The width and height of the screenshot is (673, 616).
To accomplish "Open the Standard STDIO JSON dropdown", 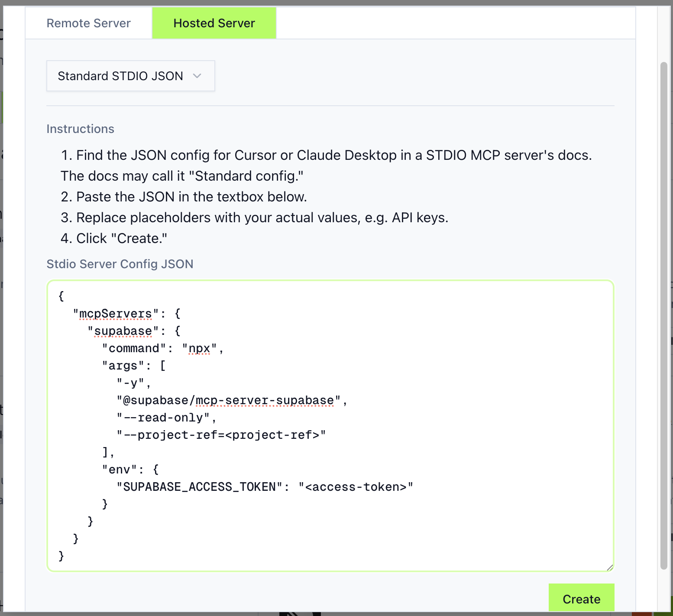I will 130,76.
